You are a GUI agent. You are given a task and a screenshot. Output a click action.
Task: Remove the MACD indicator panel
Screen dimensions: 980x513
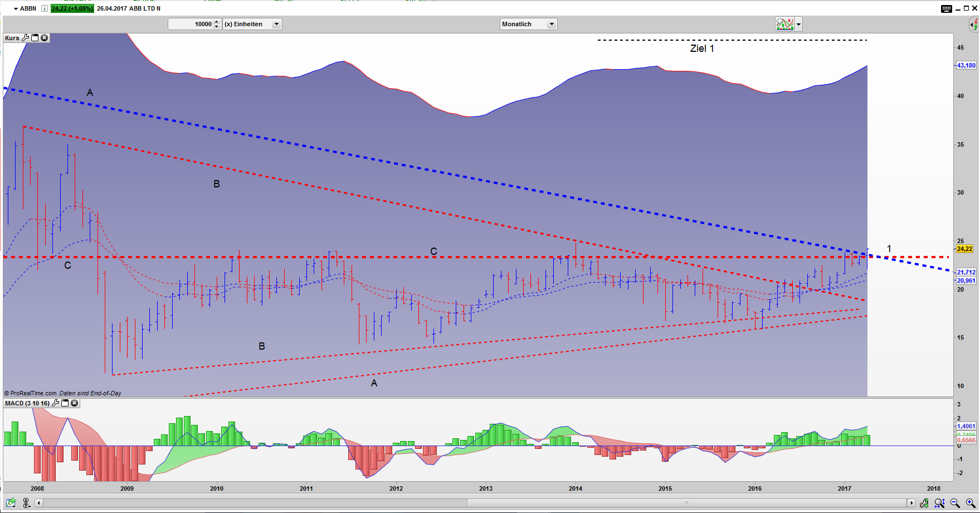coord(74,403)
